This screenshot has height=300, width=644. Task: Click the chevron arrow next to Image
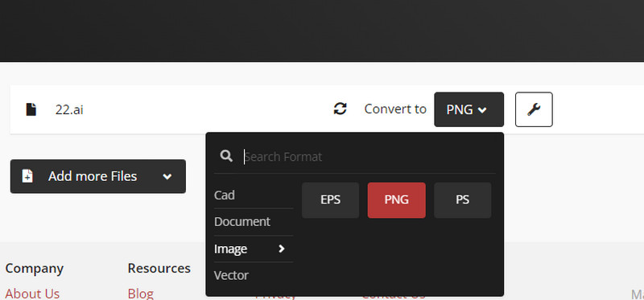click(281, 249)
